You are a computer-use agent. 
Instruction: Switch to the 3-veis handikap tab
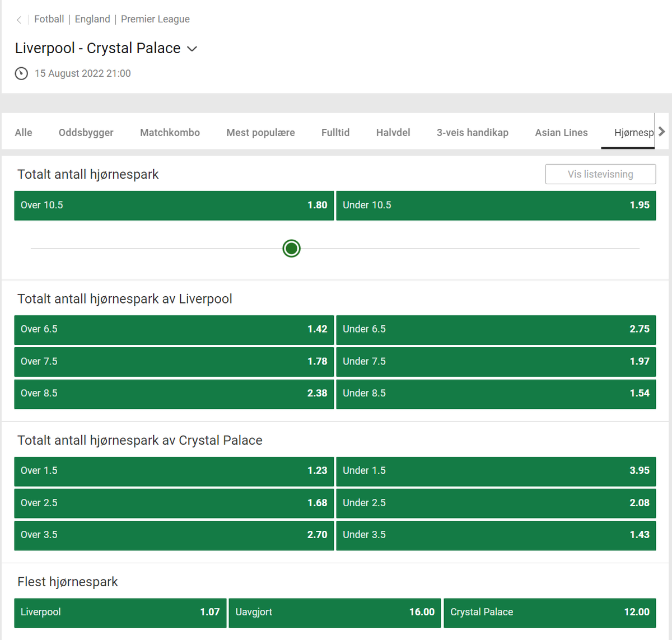[x=473, y=133]
